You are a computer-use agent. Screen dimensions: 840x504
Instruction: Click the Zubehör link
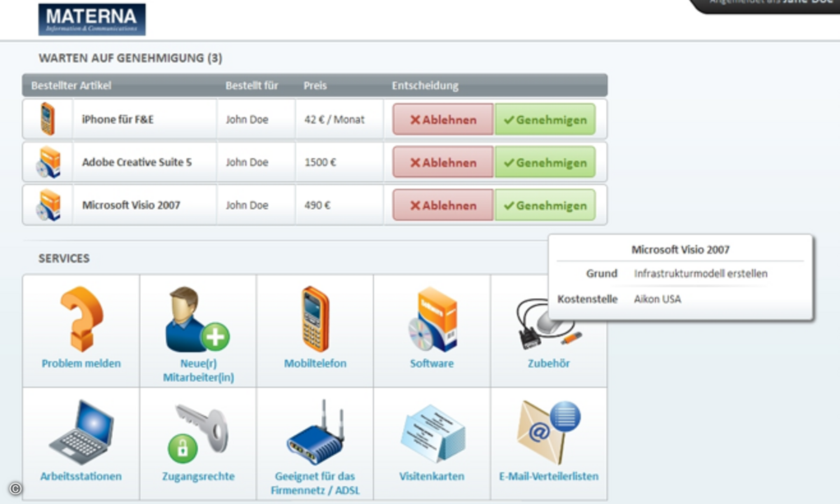pos(549,363)
